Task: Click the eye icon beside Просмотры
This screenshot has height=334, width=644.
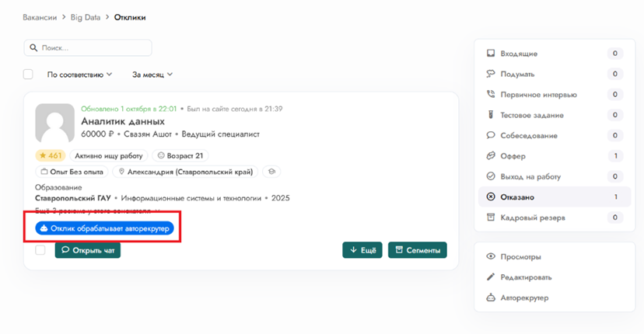Action: [x=491, y=256]
